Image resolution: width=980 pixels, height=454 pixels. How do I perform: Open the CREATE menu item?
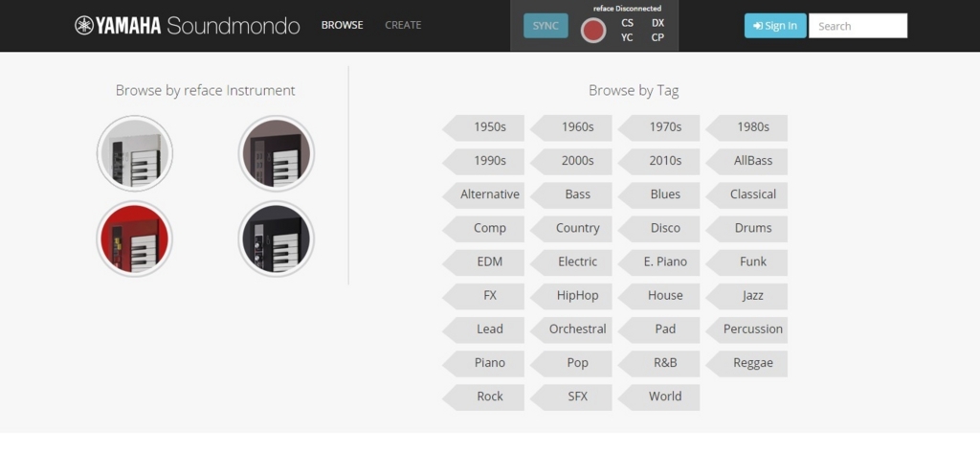coord(403,25)
